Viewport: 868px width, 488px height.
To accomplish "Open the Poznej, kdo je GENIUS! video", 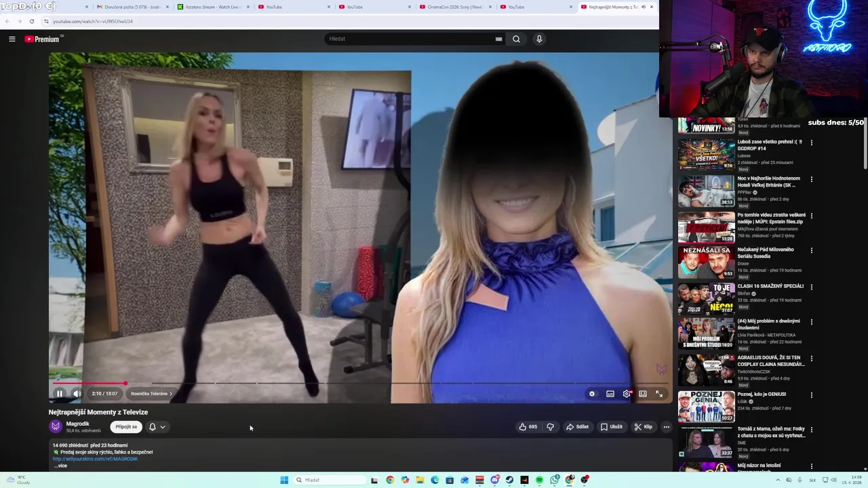I will pos(762,394).
